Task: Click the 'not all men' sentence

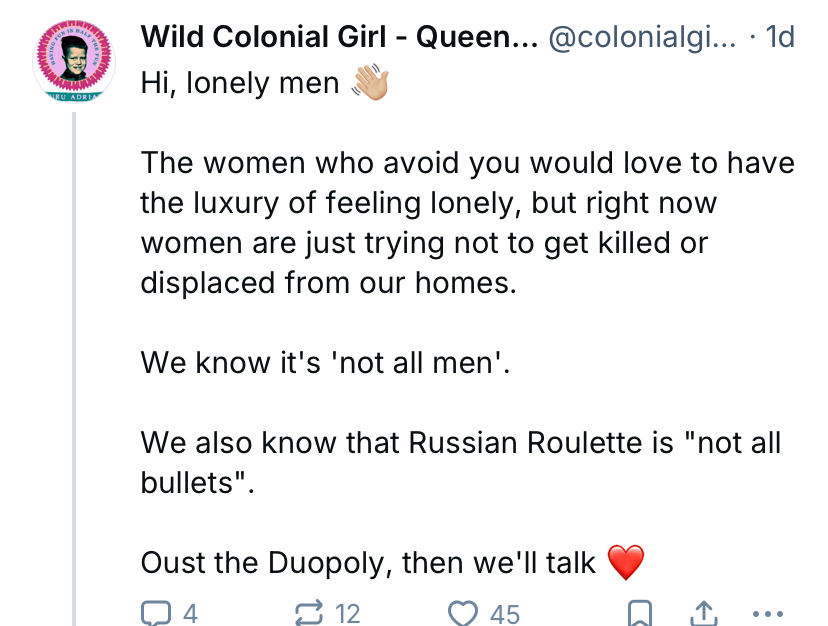Action: click(326, 361)
